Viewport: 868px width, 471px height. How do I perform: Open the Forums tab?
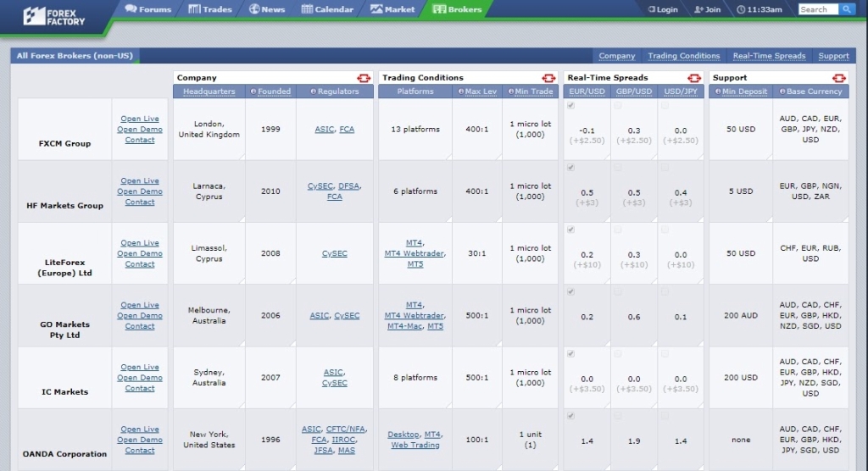147,8
